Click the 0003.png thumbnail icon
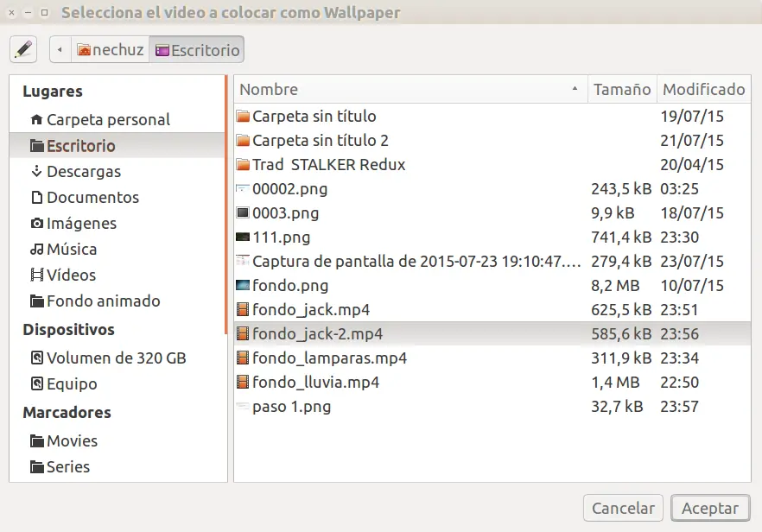The height and width of the screenshot is (532, 762). pyautogui.click(x=243, y=212)
